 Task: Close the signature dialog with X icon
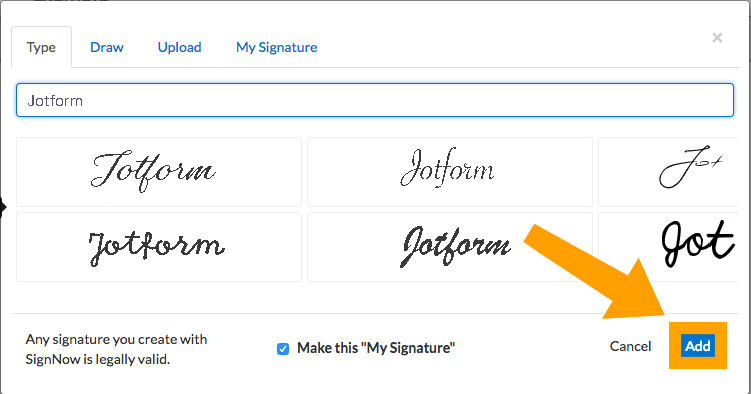tap(717, 38)
